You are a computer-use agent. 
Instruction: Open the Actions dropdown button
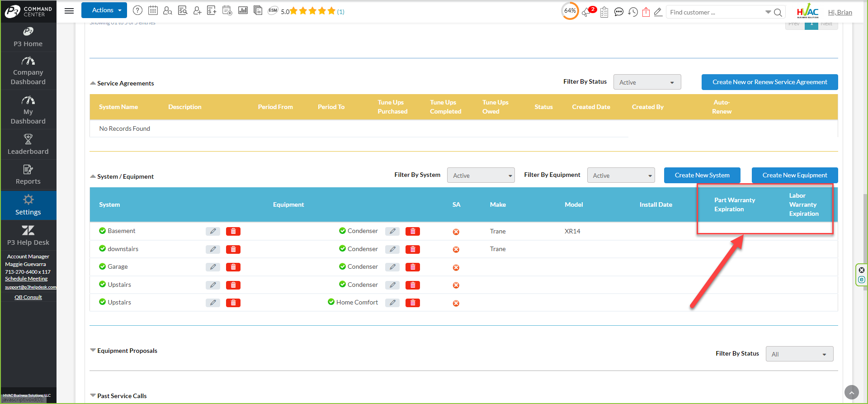coord(104,10)
